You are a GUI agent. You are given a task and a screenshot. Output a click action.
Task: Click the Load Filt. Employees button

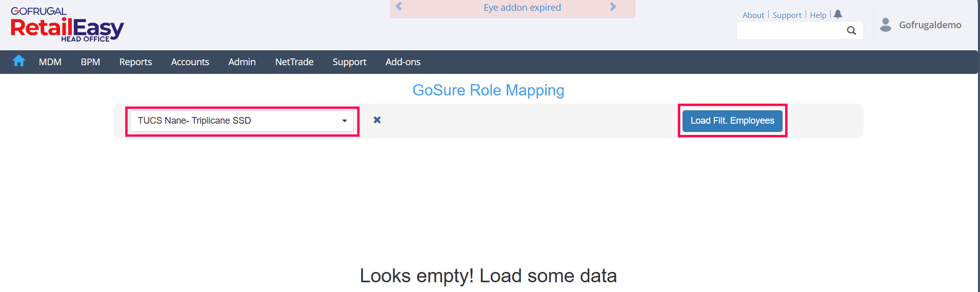[x=732, y=121]
